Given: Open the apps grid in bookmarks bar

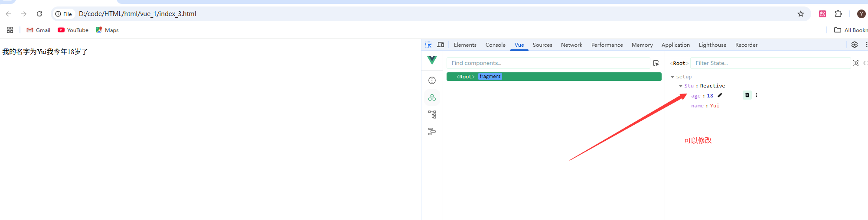Looking at the screenshot, I should pyautogui.click(x=10, y=30).
